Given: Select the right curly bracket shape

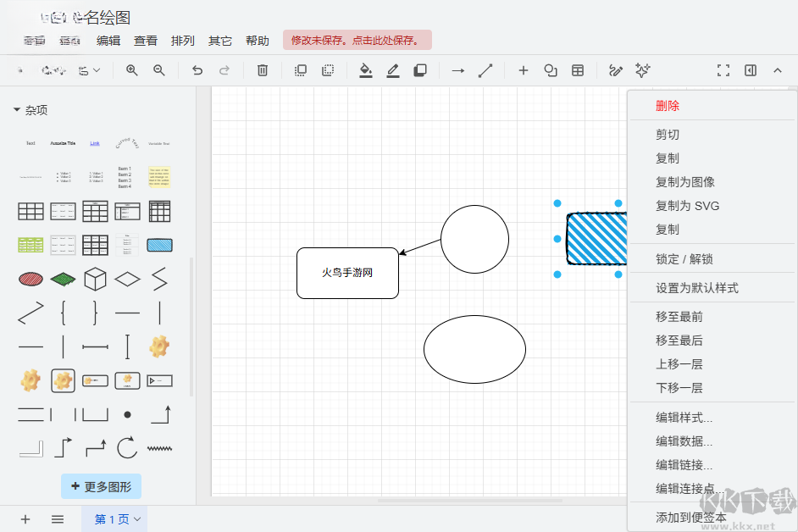Looking at the screenshot, I should tap(95, 313).
